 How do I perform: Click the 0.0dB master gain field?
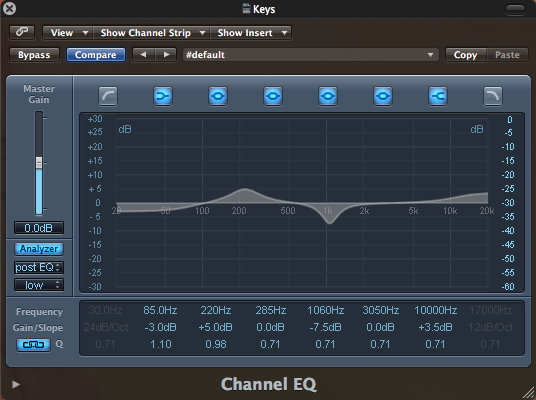click(x=39, y=228)
